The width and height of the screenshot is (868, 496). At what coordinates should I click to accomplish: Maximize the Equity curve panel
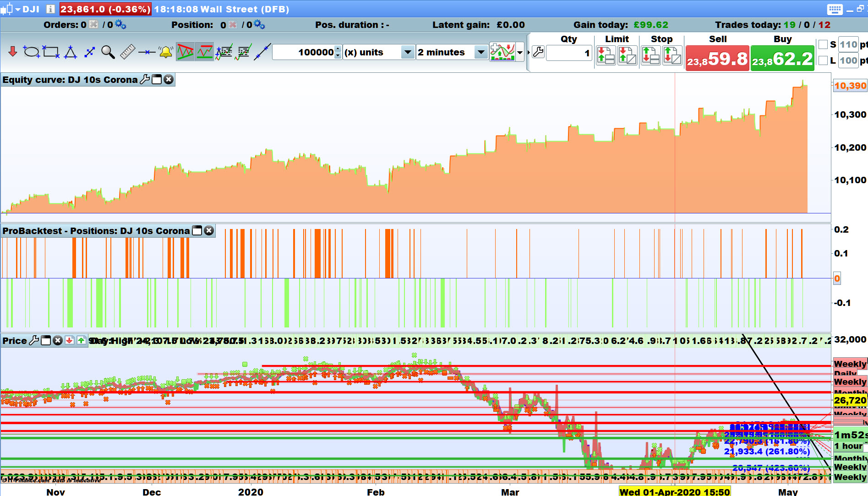[157, 79]
